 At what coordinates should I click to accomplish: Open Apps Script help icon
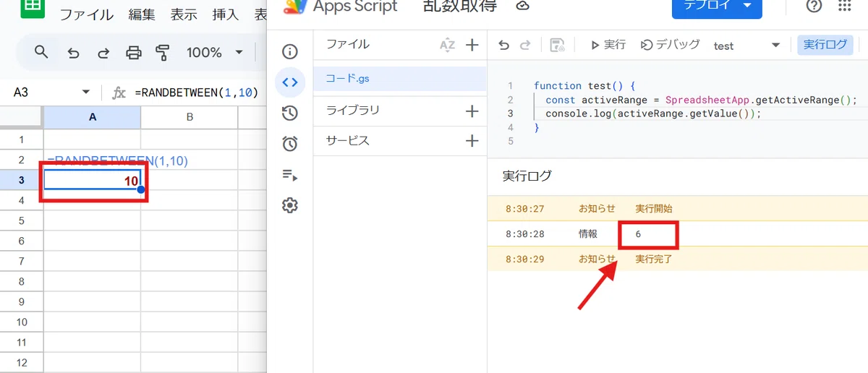point(814,6)
